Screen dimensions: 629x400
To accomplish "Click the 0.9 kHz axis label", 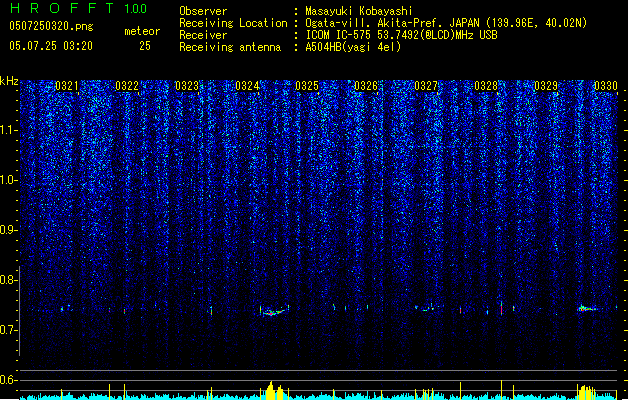I will (9, 230).
